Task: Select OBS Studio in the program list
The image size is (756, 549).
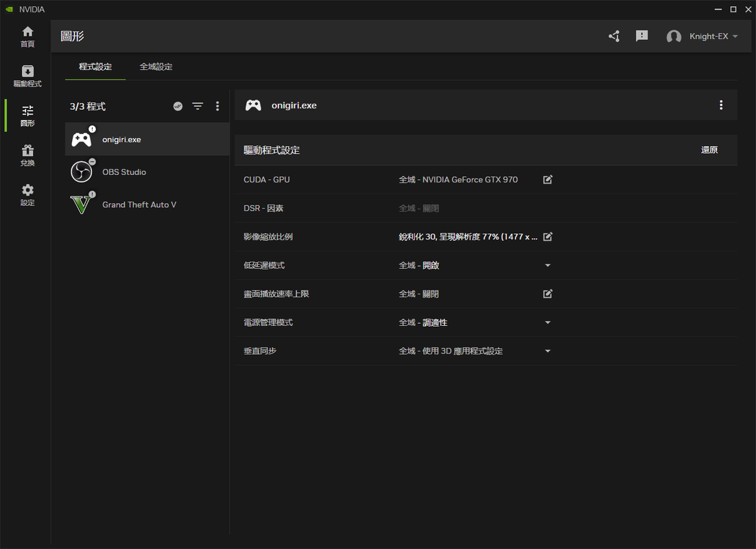Action: (147, 172)
